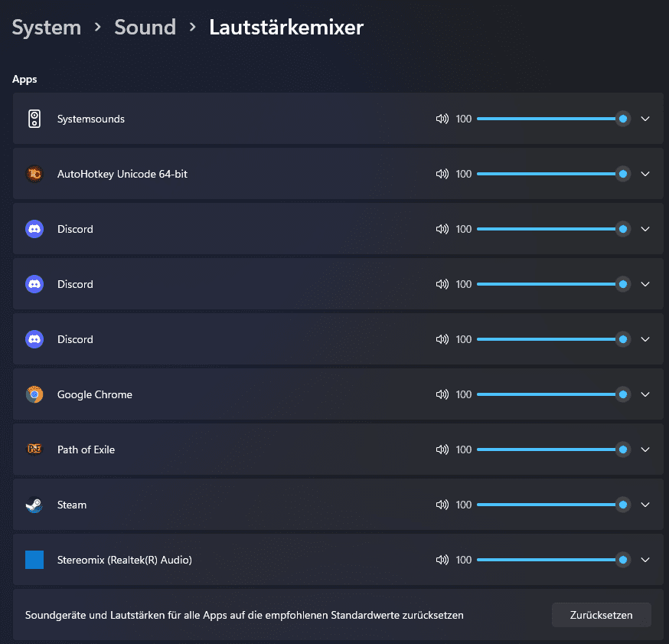Click the Steam app icon
The width and height of the screenshot is (669, 644).
[x=34, y=505]
